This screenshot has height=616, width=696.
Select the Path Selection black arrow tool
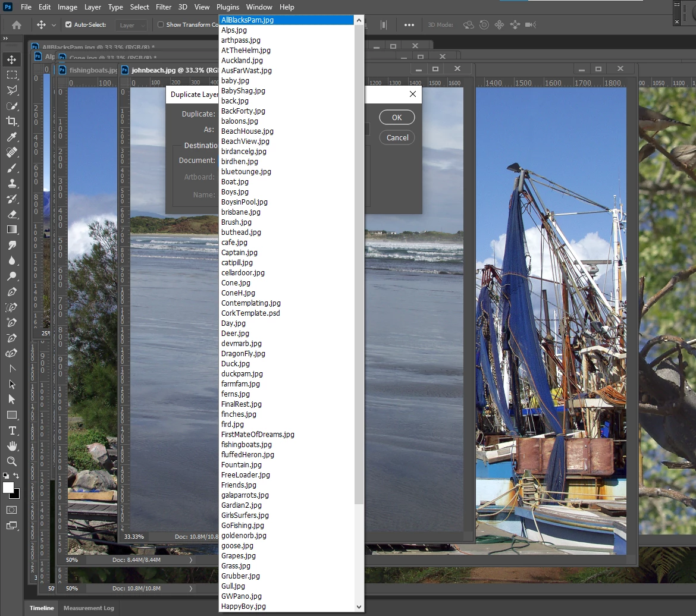(x=12, y=384)
